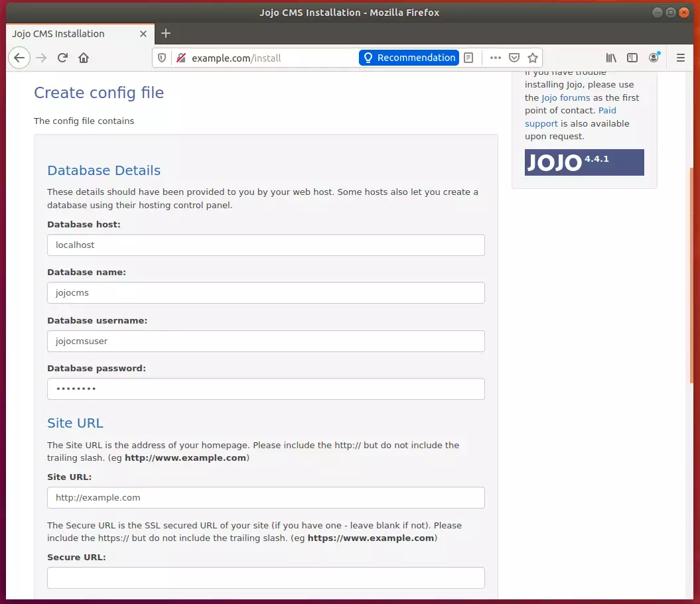The width and height of the screenshot is (700, 604).
Task: Click the 'Database host:' label
Action: pyautogui.click(x=84, y=224)
